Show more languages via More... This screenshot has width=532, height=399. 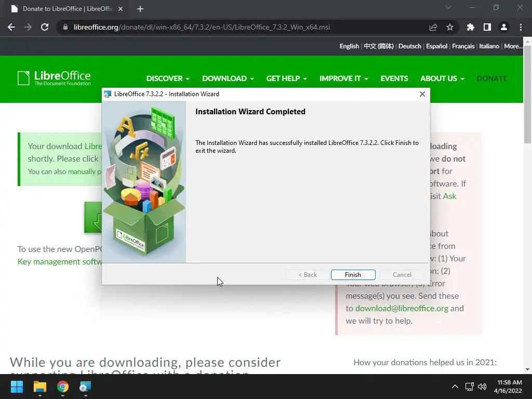point(513,46)
